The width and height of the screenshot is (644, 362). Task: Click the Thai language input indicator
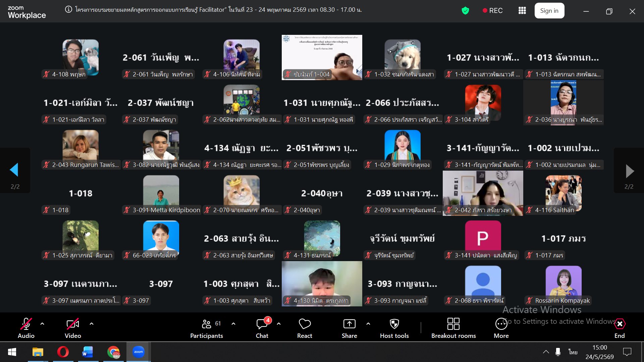pyautogui.click(x=573, y=352)
